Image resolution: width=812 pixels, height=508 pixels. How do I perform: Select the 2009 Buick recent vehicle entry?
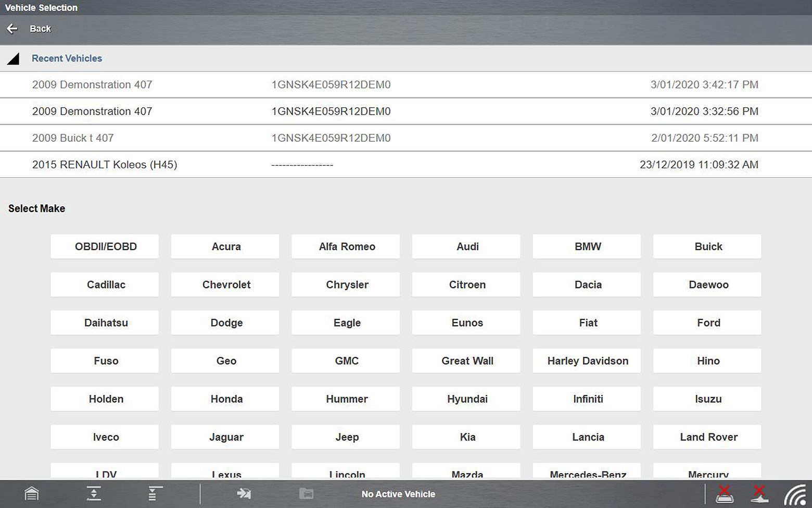(x=73, y=138)
